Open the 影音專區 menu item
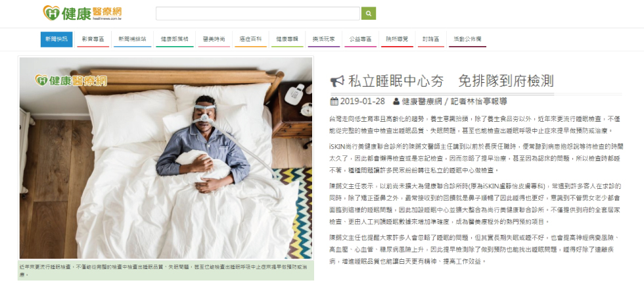 pyautogui.click(x=93, y=39)
